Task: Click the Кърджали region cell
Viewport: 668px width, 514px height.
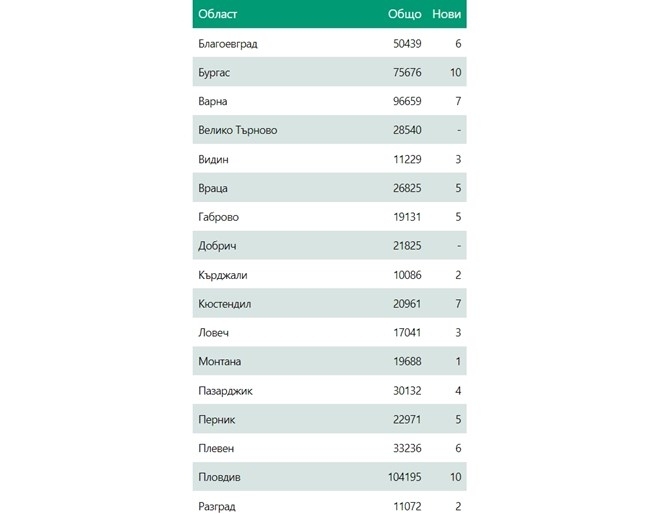Action: pos(223,275)
